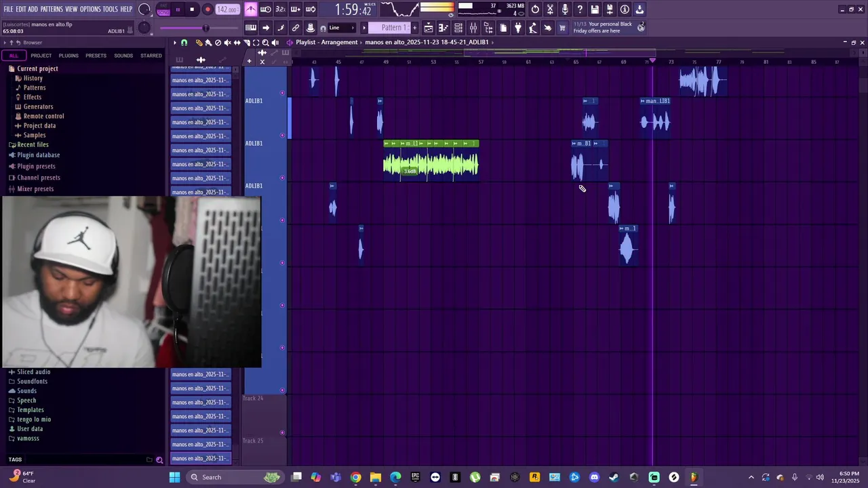Select the Zoom magnifier tool in playlist

tap(265, 43)
